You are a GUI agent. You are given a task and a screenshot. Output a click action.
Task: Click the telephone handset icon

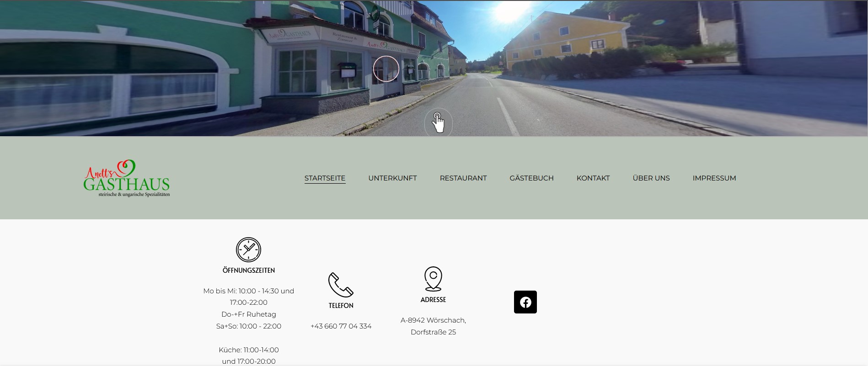coord(341,285)
